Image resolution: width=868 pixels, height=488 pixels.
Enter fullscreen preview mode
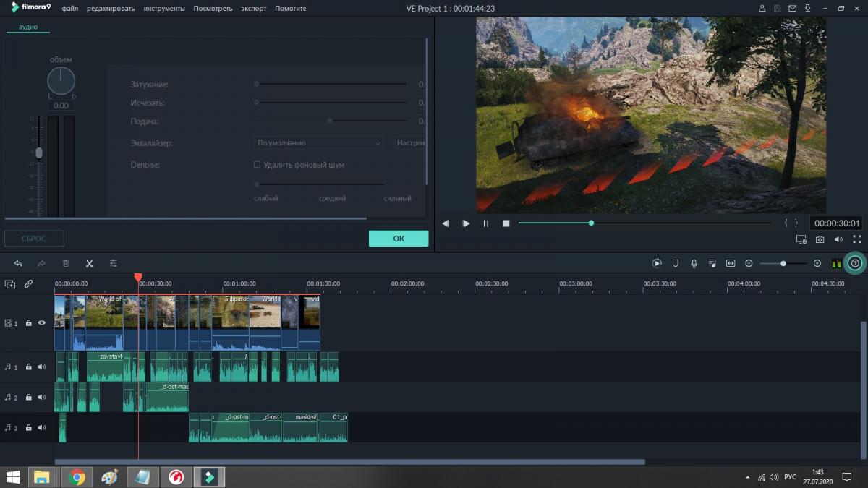857,239
